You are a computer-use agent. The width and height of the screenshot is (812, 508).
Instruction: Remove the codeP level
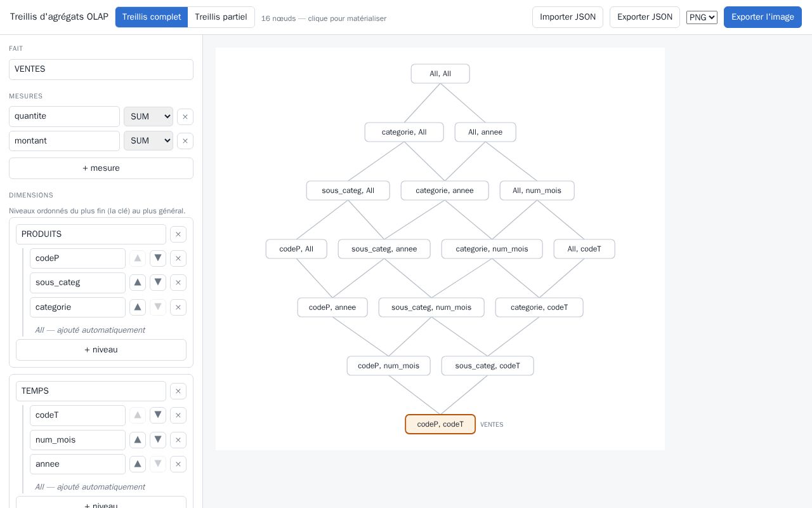click(x=178, y=258)
